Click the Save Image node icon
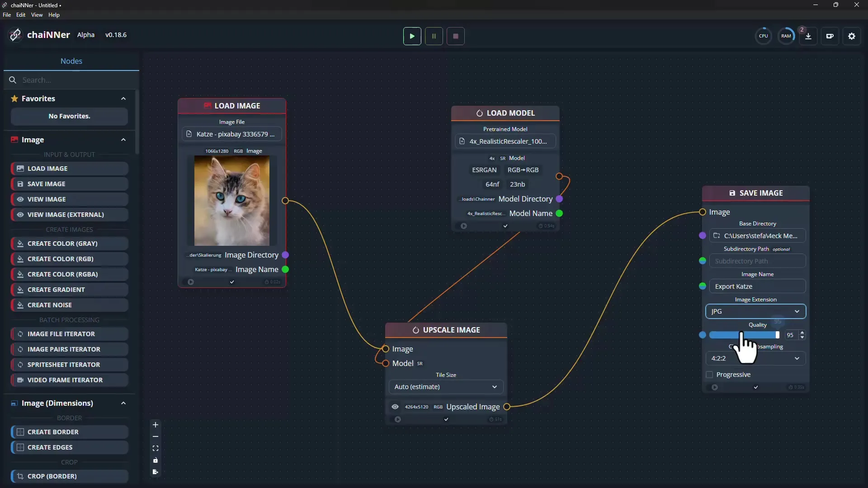 click(x=731, y=192)
